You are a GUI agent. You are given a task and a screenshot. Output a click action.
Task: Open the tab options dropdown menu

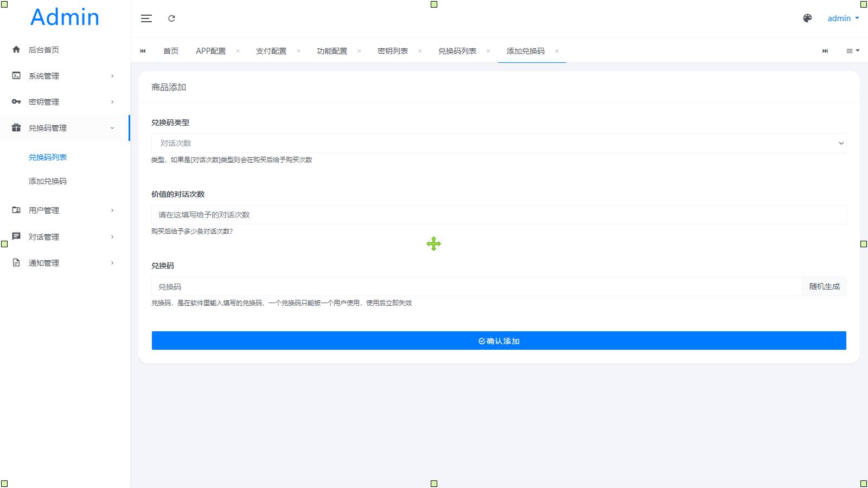pyautogui.click(x=852, y=51)
